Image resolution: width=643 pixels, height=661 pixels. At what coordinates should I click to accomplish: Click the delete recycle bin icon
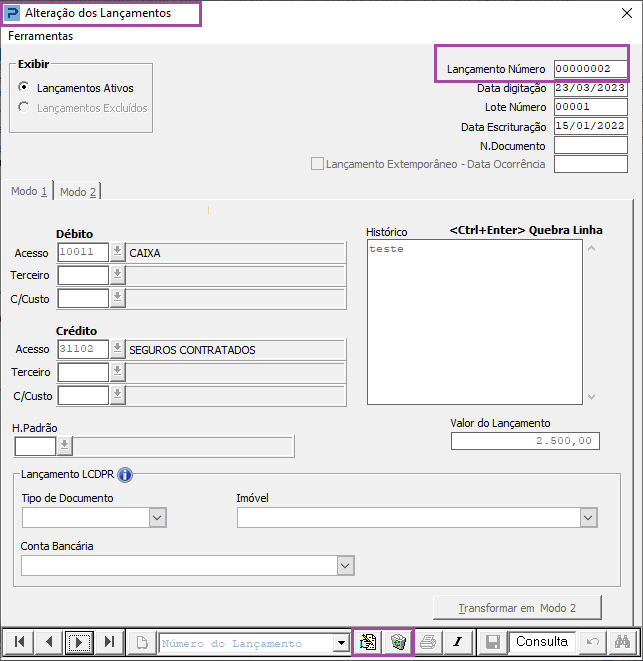tap(398, 642)
